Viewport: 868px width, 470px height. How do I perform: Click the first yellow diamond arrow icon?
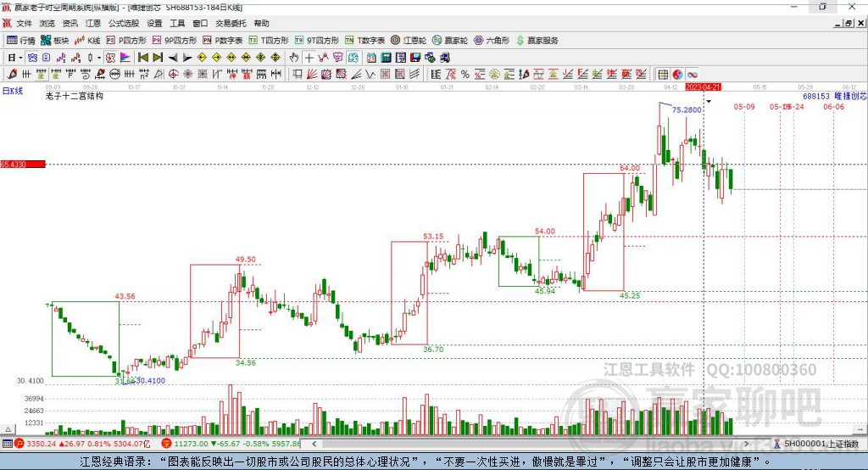202,58
